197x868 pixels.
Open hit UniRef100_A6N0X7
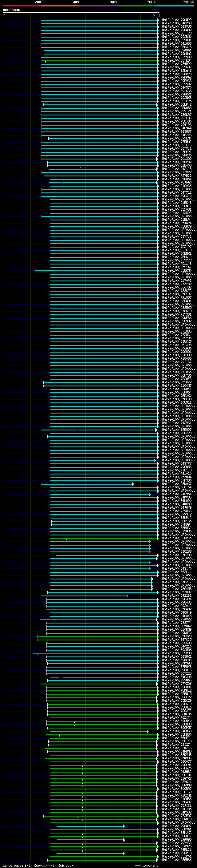(177, 484)
